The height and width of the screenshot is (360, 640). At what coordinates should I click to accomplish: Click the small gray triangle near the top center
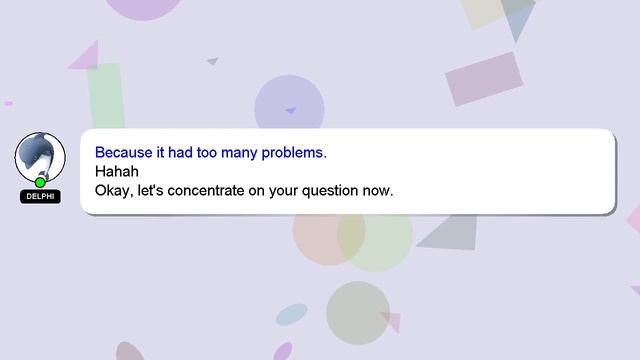click(213, 61)
